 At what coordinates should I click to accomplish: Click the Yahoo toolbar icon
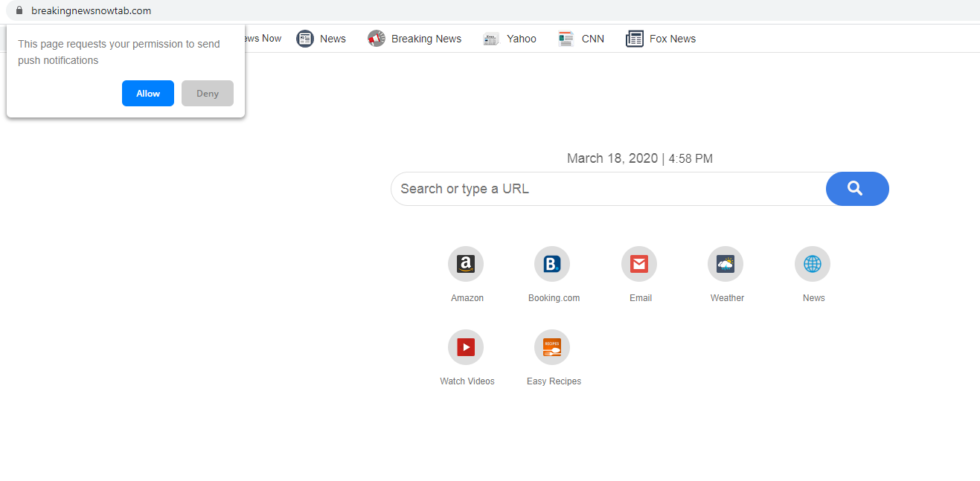491,39
